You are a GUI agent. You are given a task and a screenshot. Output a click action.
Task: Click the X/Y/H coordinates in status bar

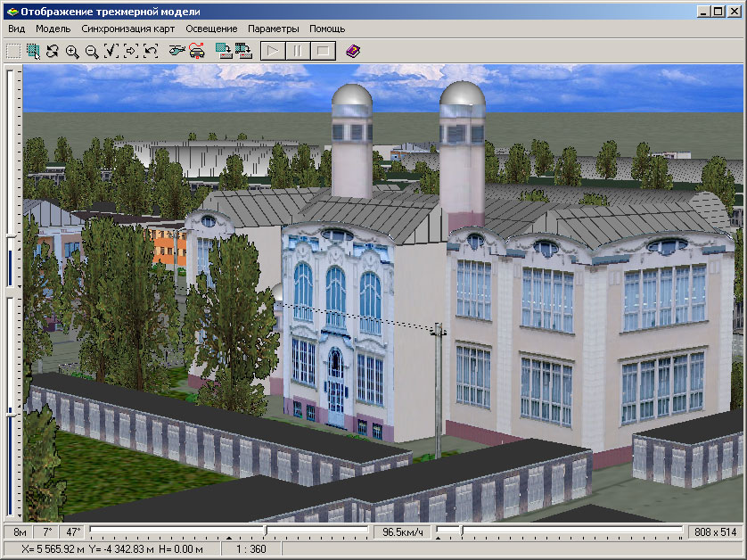click(112, 549)
